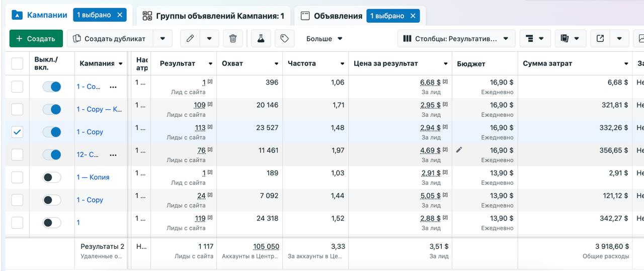Clear the '1 выбрано' filter on Кампании
Screen dimensions: 644x271
[x=120, y=15]
